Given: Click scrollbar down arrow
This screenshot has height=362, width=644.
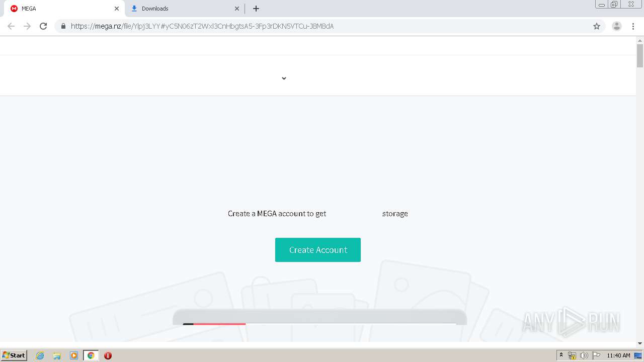Looking at the screenshot, I should click(x=640, y=343).
